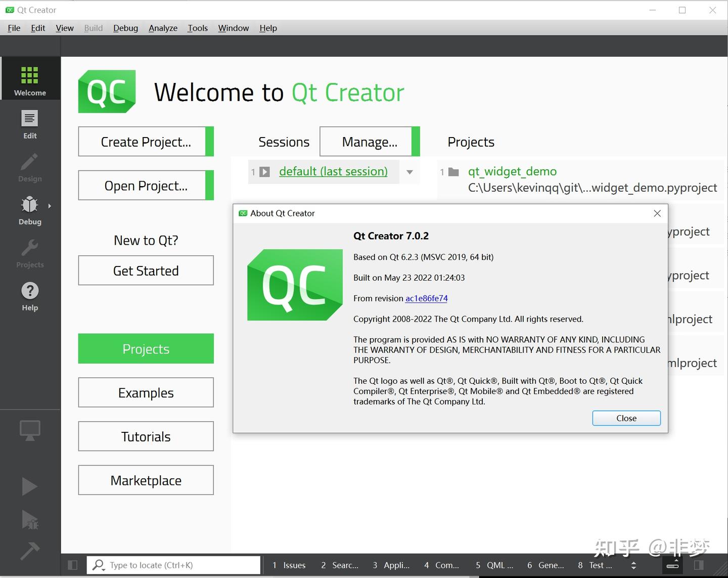Run the current project
This screenshot has width=728, height=578.
point(29,485)
